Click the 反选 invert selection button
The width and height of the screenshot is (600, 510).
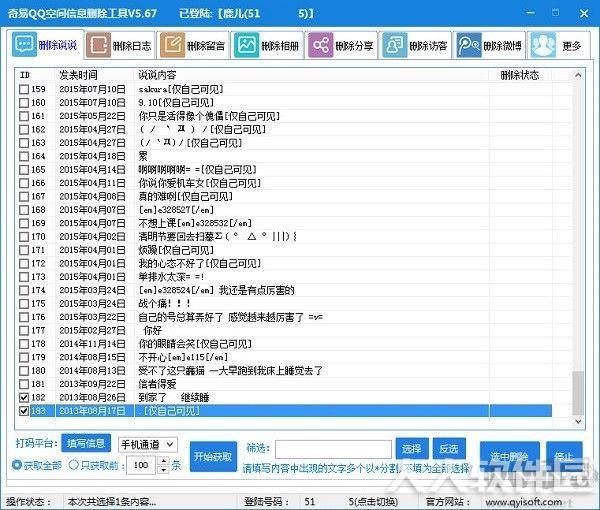[x=449, y=448]
